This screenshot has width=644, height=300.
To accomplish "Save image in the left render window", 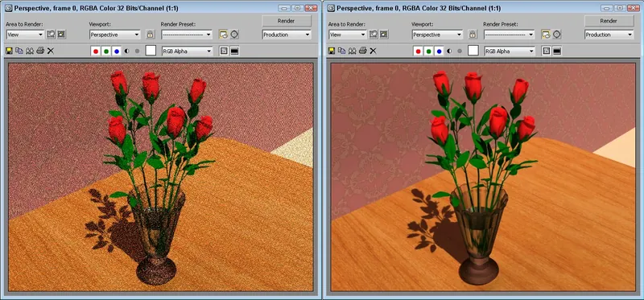I will tap(9, 51).
